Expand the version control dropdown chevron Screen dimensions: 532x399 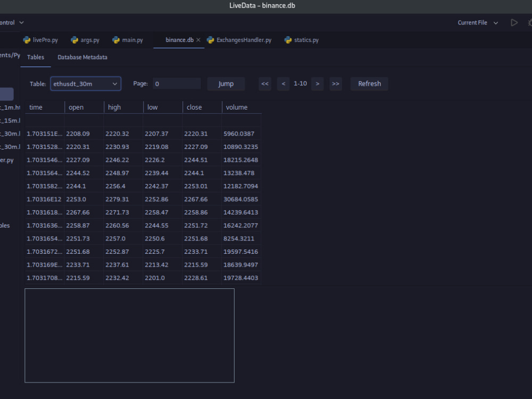pyautogui.click(x=21, y=23)
